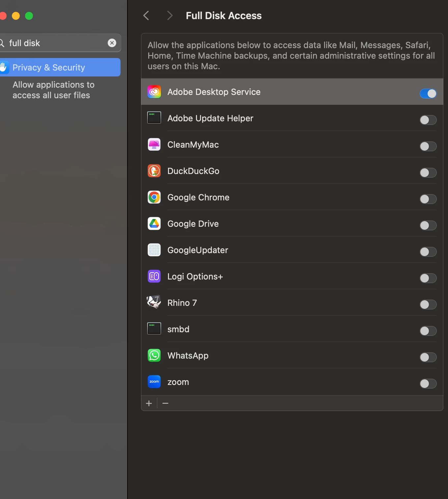Select the 'Adobe Update Helper' label
Image resolution: width=448 pixels, height=499 pixels.
coord(210,118)
